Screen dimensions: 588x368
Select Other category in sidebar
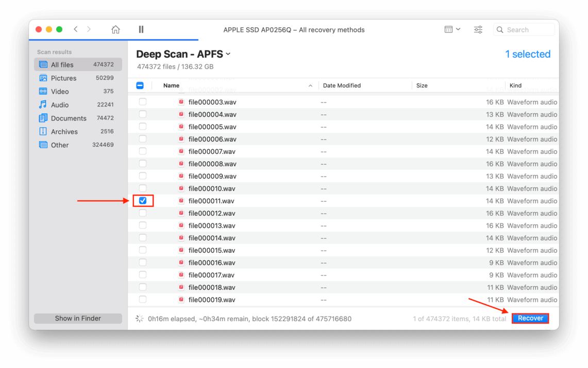[78, 145]
